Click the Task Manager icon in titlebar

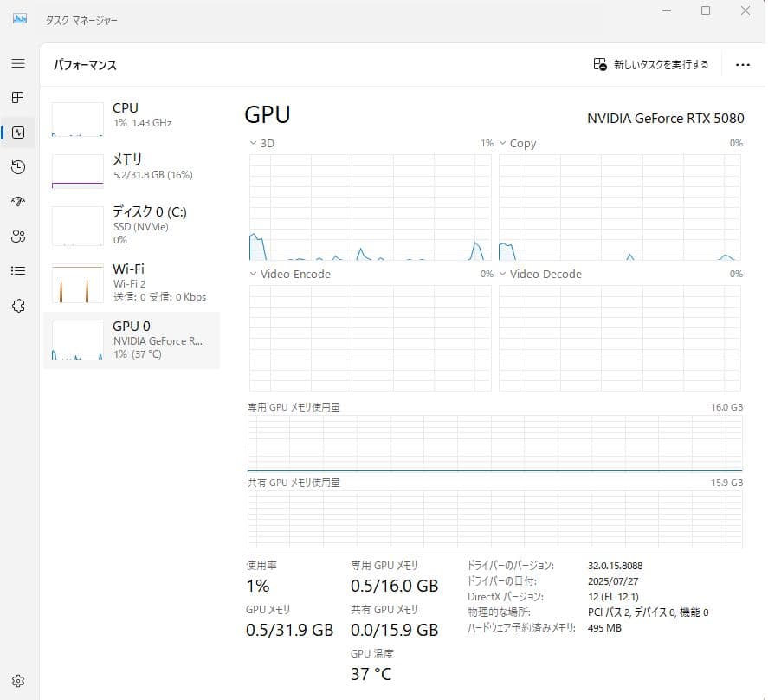click(x=19, y=18)
